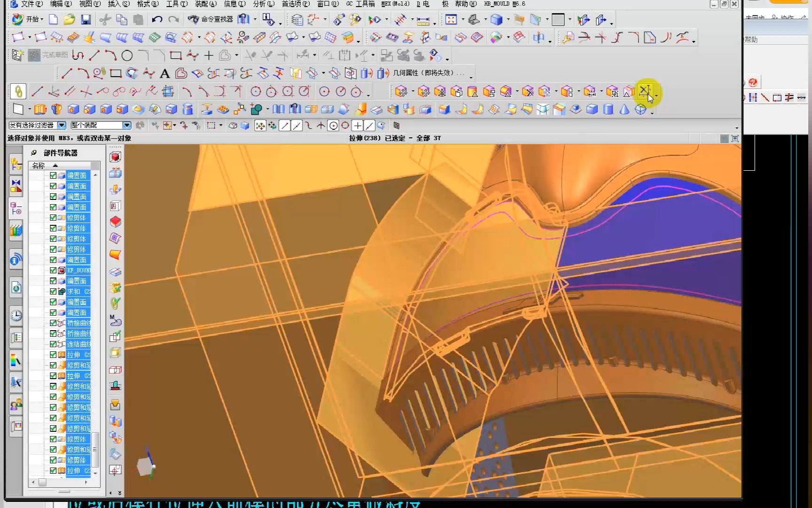This screenshot has width=812, height=508.
Task: Click the Block primitive icon
Action: pos(592,110)
